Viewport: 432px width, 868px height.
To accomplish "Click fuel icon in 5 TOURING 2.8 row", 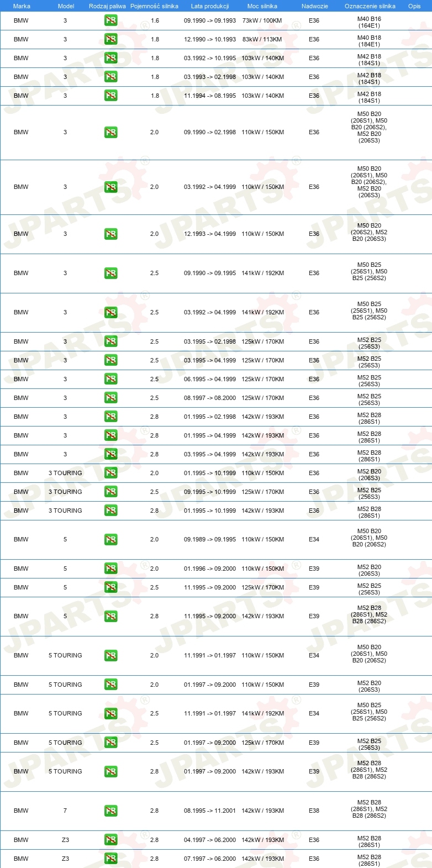I will pyautogui.click(x=111, y=772).
